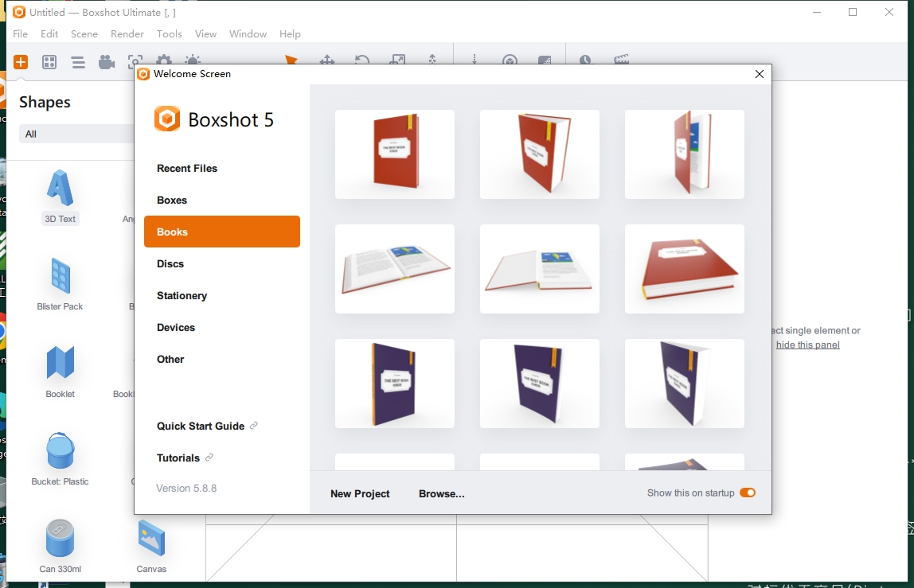Open the Quick Start Guide link
Viewport: 914px width, 588px height.
[x=201, y=426]
